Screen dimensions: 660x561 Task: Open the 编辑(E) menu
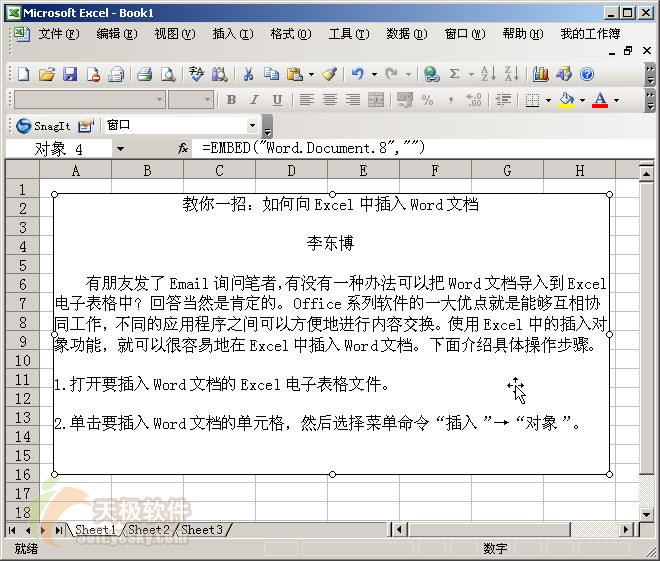[x=117, y=34]
